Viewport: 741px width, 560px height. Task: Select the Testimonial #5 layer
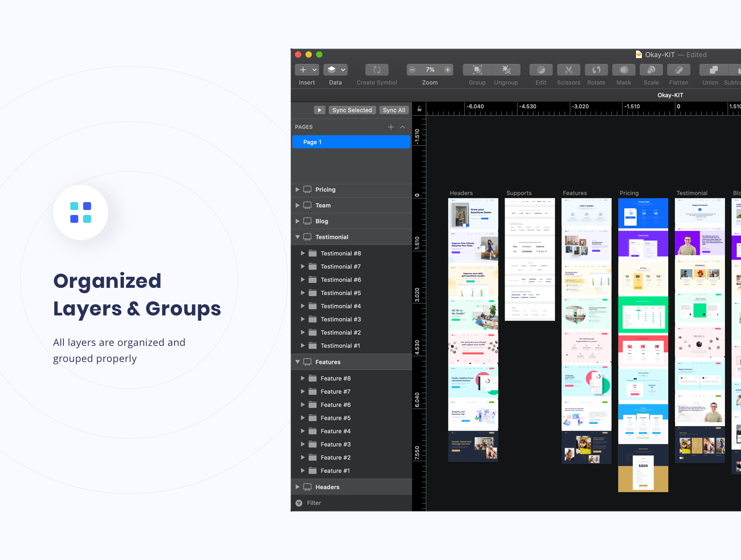coord(340,293)
